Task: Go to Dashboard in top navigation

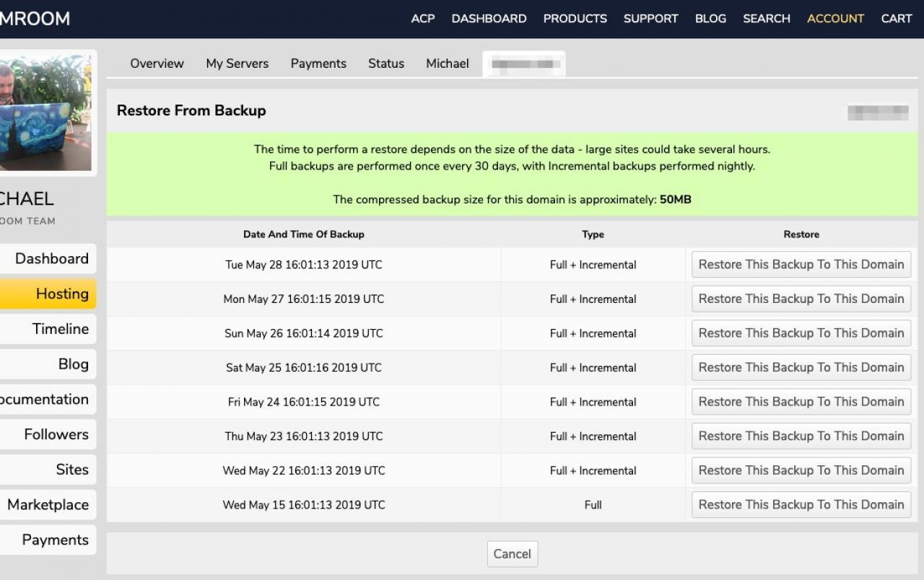Action: click(x=489, y=19)
